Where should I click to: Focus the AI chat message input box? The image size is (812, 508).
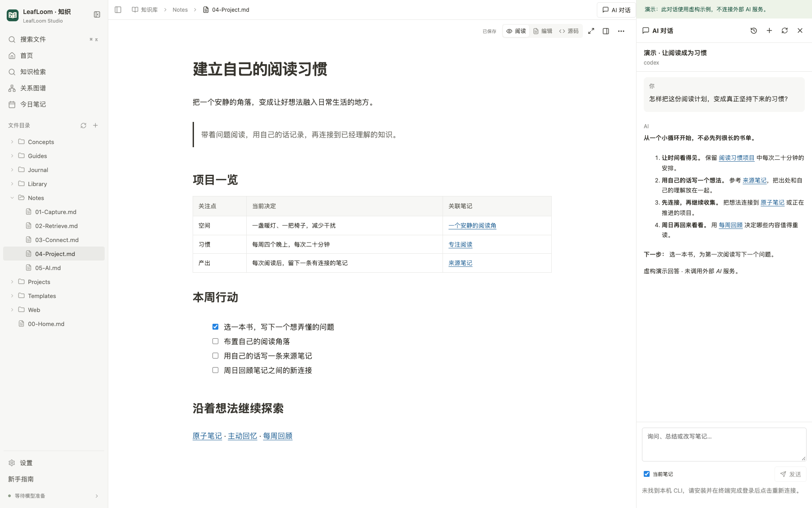[724, 444]
